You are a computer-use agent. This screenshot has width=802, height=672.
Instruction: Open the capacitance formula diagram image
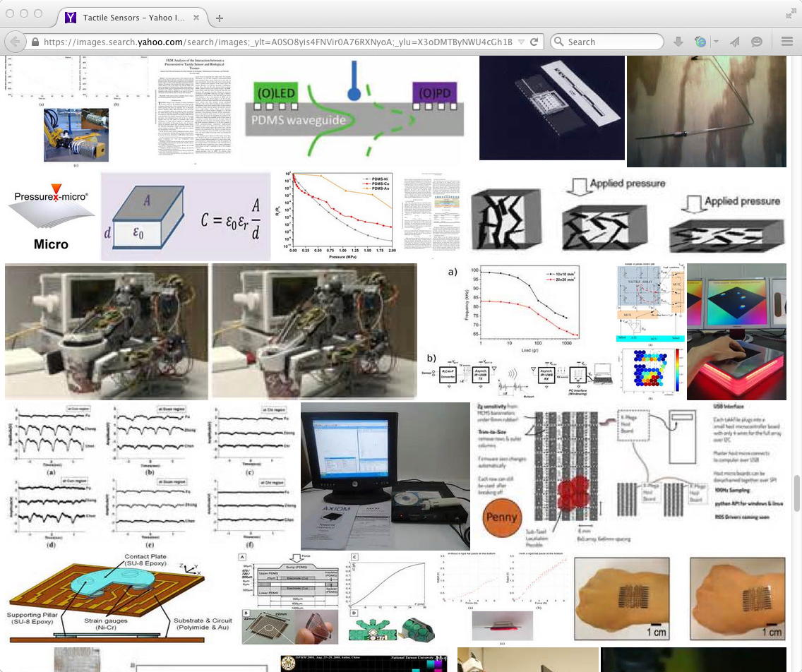point(186,216)
